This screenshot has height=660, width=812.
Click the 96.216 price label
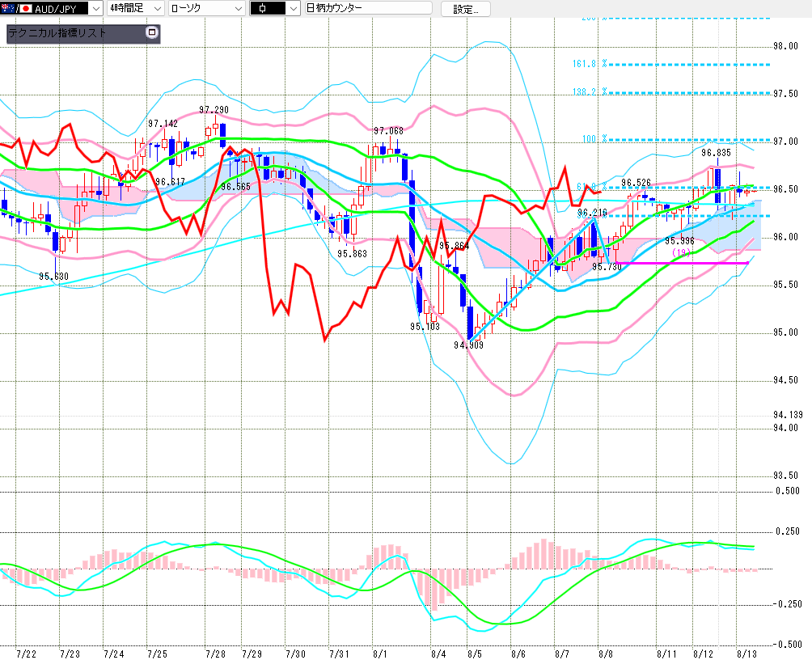593,213
